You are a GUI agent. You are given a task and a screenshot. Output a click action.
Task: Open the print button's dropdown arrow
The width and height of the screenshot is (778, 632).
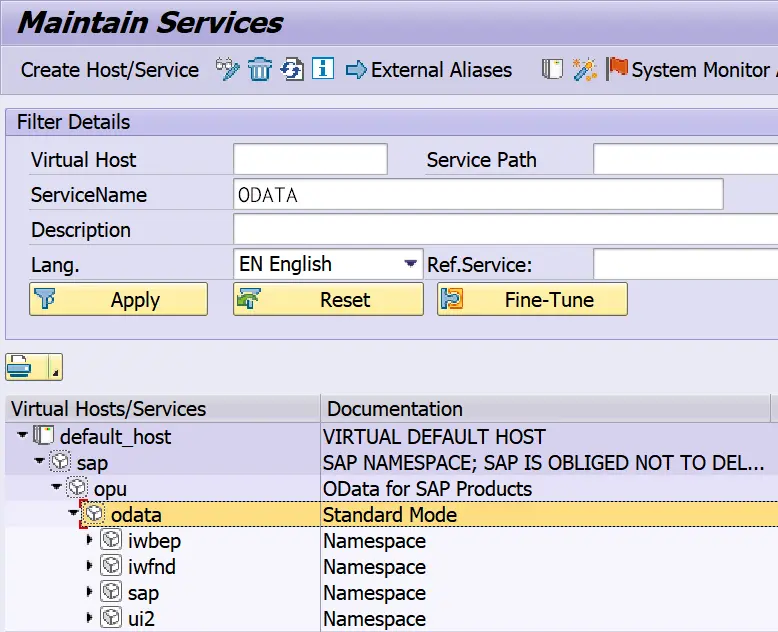pos(54,370)
